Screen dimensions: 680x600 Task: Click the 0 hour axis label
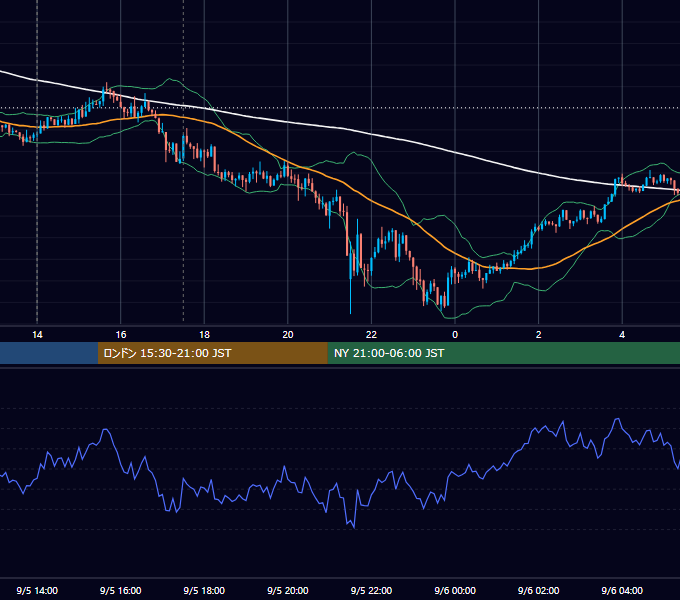pyautogui.click(x=455, y=335)
